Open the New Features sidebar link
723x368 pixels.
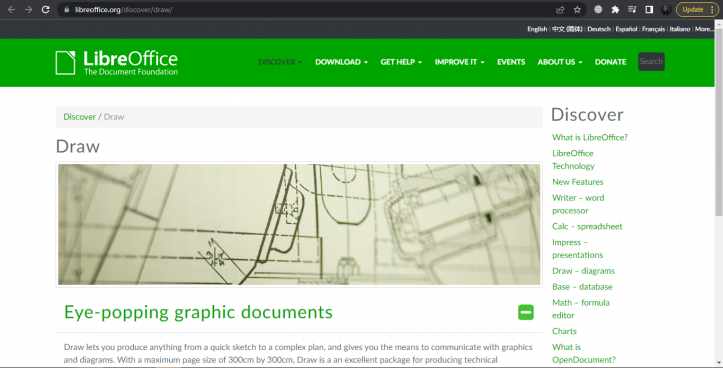(x=578, y=182)
